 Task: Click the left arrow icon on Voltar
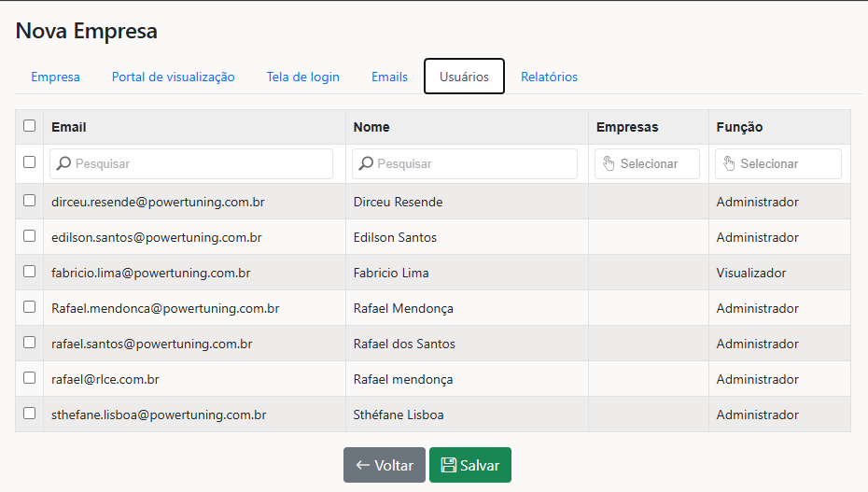coord(363,466)
